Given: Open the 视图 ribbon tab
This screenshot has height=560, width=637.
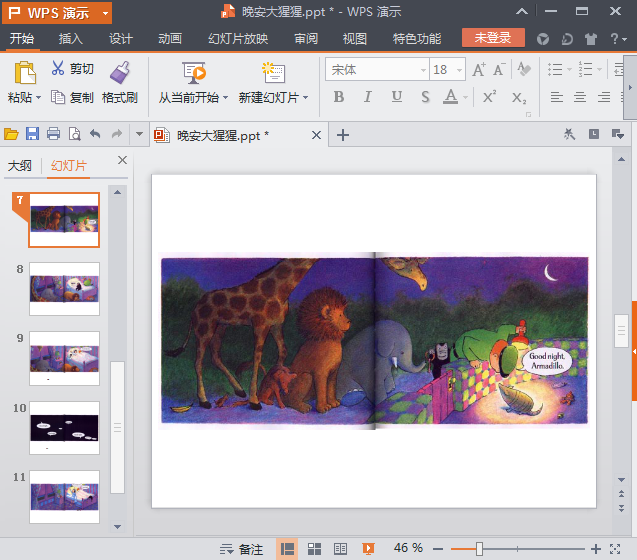Looking at the screenshot, I should tap(355, 39).
